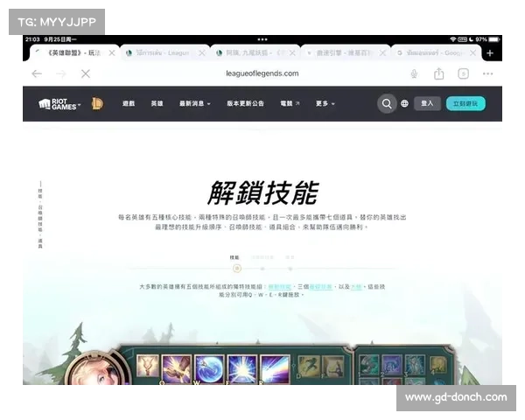
Task: Add a new browser tab
Action: (490, 52)
